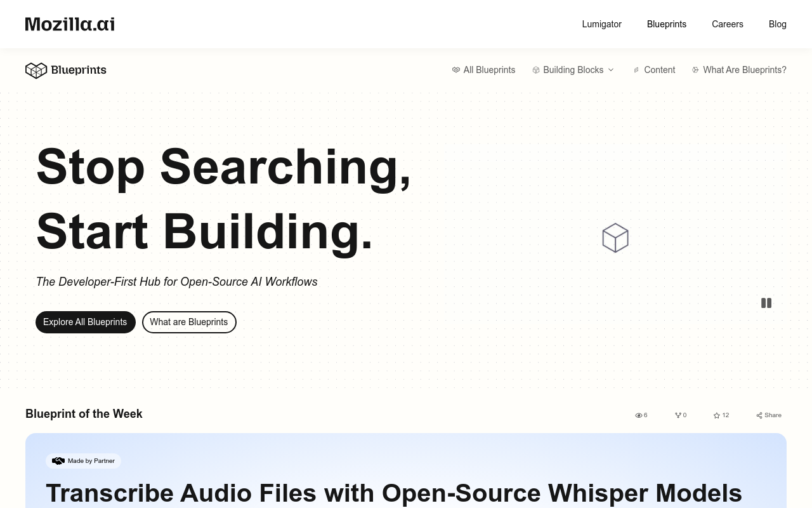Pause the hero animation
Viewport: 812px width, 508px height.
pos(766,304)
